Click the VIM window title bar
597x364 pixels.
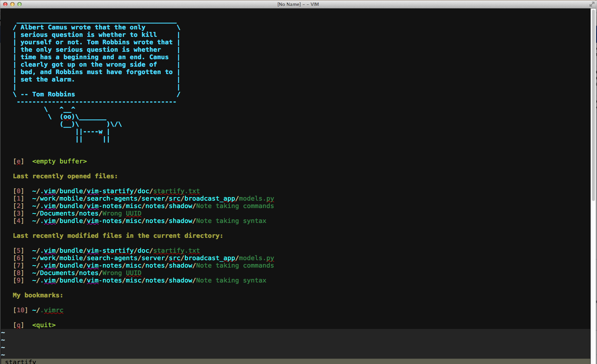[x=298, y=4]
